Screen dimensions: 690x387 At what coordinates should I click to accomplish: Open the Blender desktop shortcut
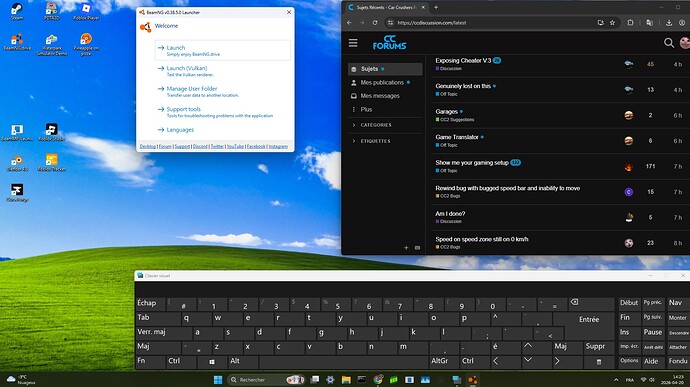(x=17, y=163)
